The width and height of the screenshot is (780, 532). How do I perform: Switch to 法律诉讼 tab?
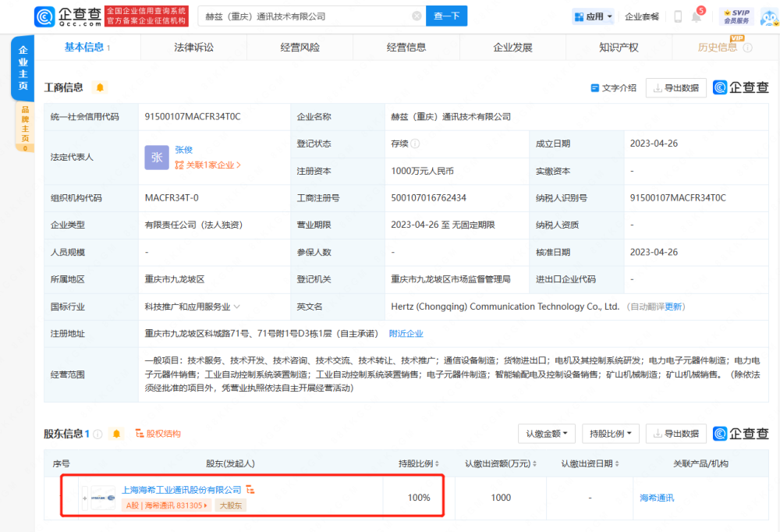(x=193, y=48)
